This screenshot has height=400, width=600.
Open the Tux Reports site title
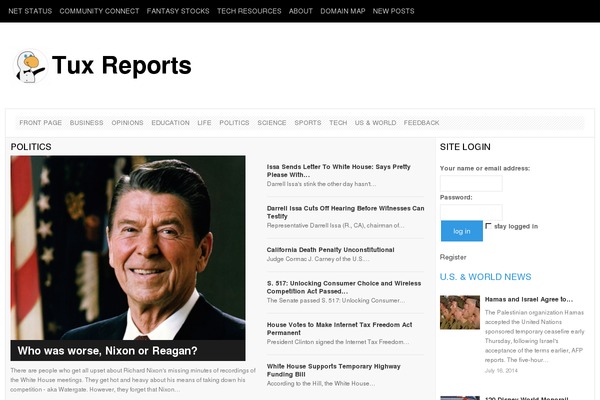point(122,65)
